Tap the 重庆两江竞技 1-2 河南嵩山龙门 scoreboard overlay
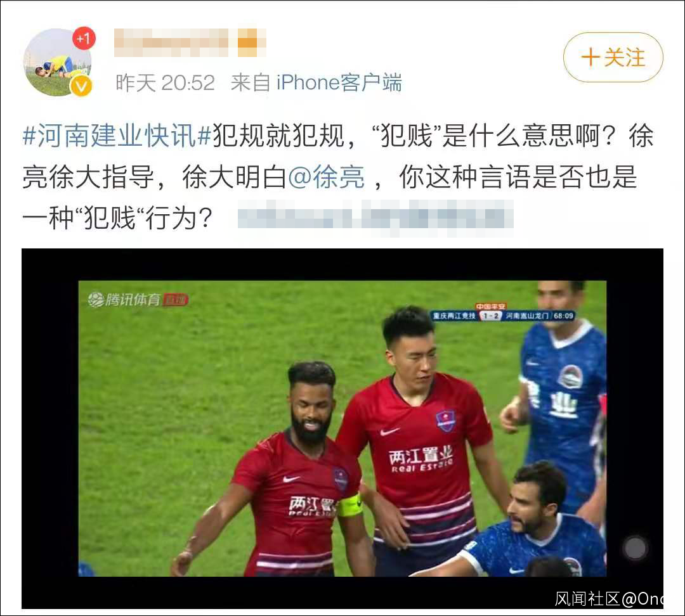This screenshot has width=685, height=616. pos(502,316)
